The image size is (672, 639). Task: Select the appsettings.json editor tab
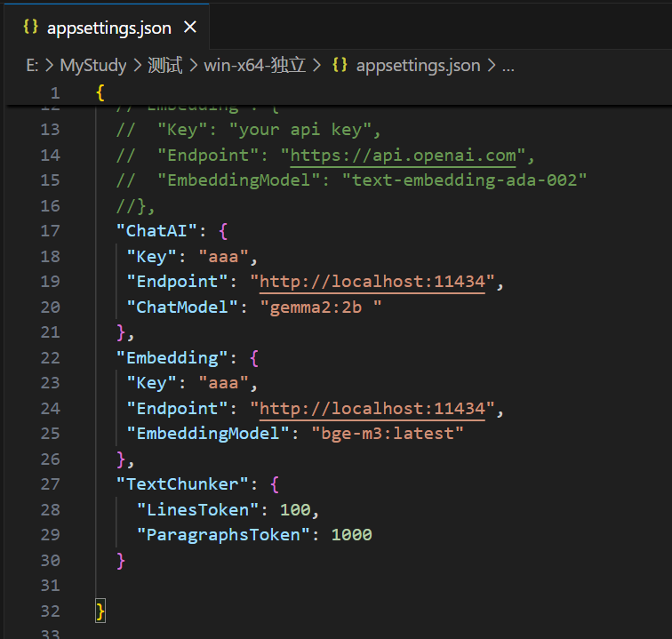point(108,28)
